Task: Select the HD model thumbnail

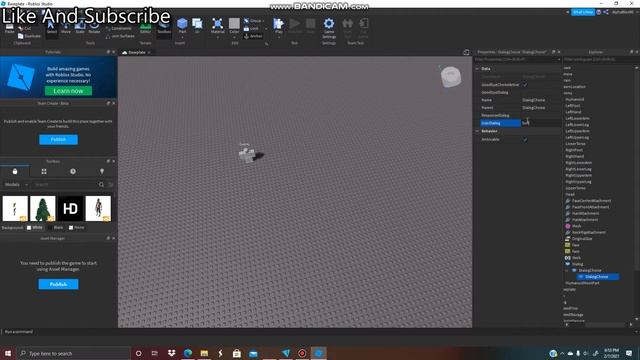Action: pos(71,209)
